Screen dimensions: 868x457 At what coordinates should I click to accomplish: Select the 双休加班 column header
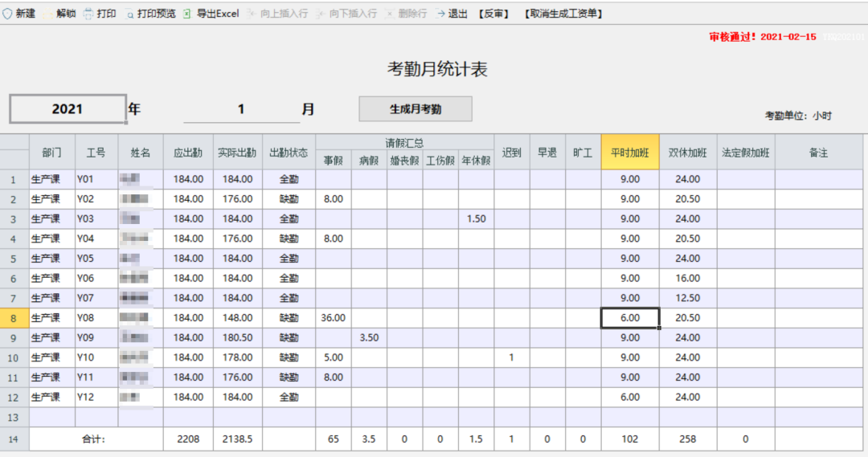pyautogui.click(x=688, y=152)
